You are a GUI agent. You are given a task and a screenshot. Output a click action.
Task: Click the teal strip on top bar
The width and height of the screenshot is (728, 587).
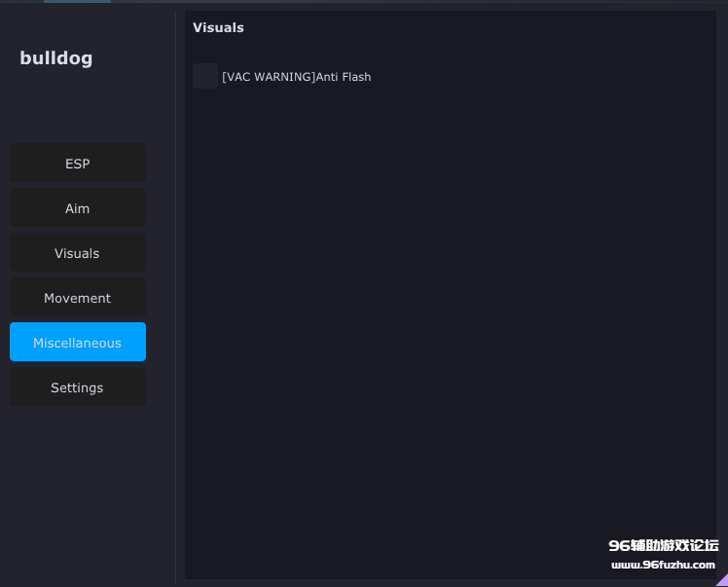tap(77, 1)
